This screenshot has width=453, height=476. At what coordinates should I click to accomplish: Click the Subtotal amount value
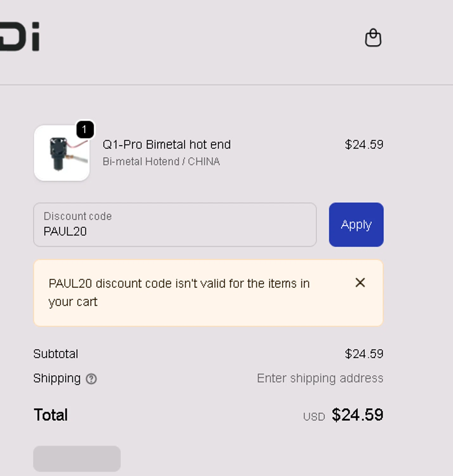[364, 354]
